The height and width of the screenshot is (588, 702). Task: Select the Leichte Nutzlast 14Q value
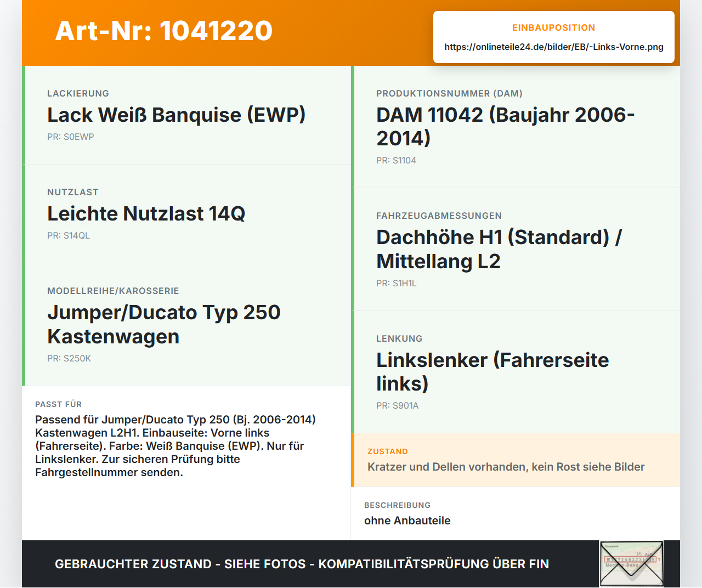pos(146,214)
